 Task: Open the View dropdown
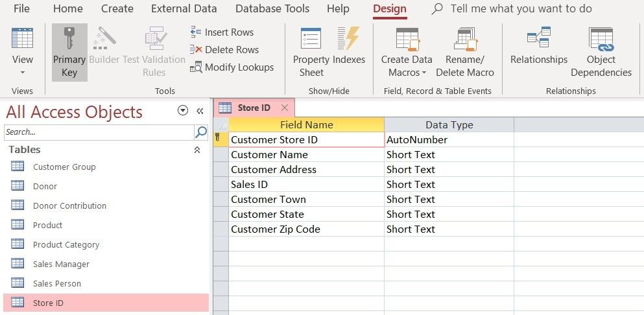pyautogui.click(x=23, y=72)
